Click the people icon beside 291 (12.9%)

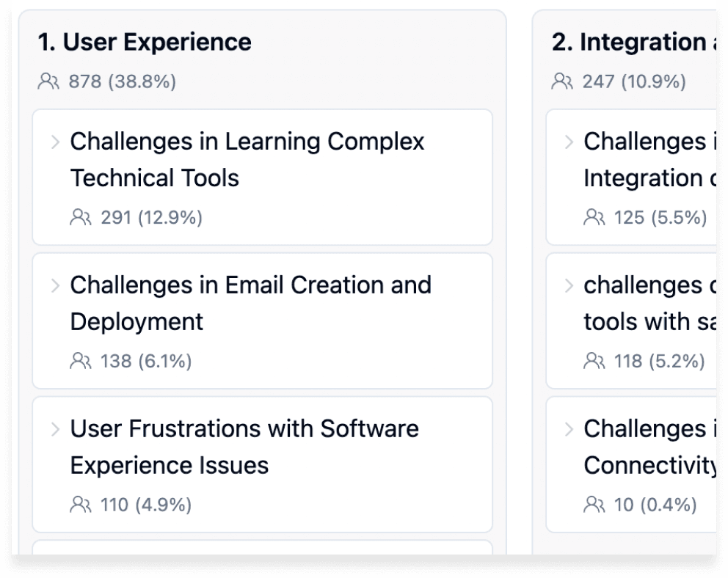click(81, 217)
